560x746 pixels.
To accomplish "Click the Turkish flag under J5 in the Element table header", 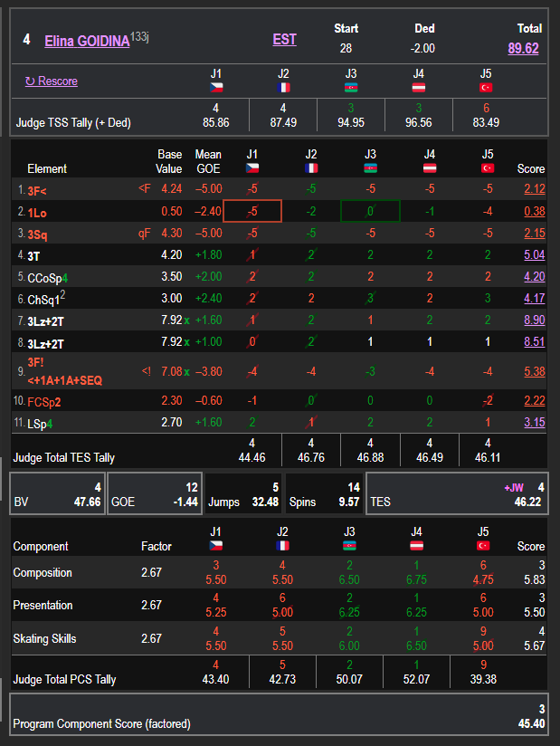I will (x=486, y=168).
